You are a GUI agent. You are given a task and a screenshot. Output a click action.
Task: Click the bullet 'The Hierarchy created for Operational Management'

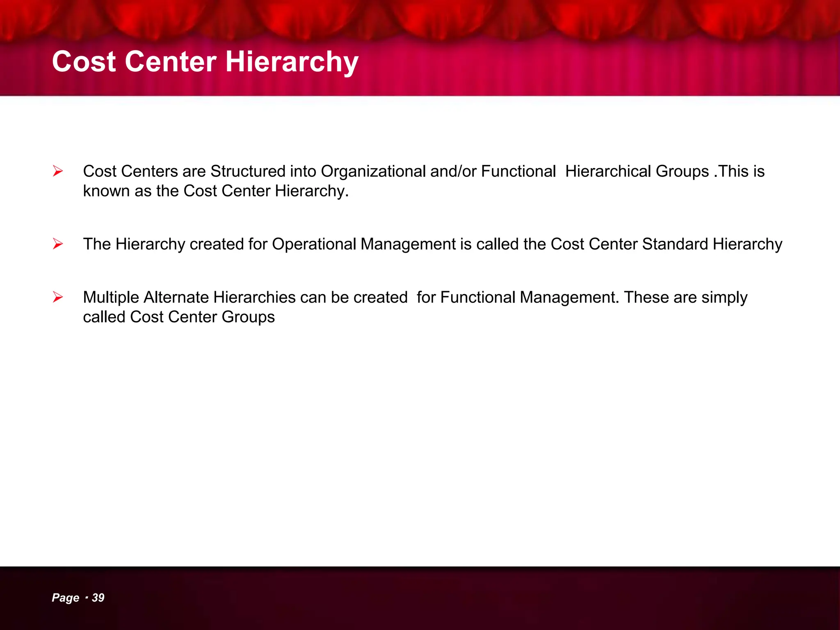433,244
